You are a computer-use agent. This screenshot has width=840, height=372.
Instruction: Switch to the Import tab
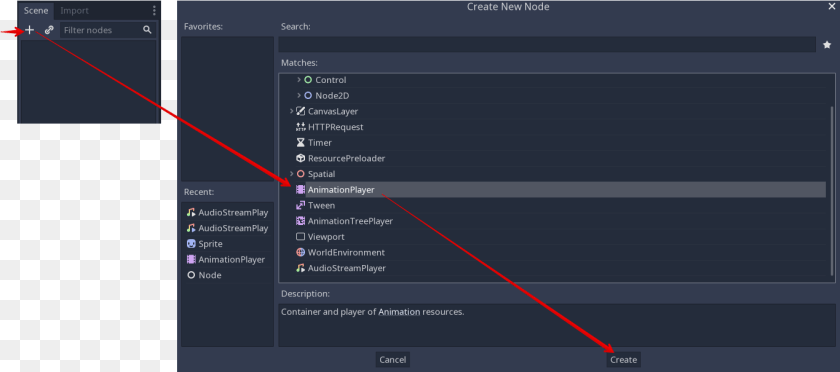(x=74, y=10)
